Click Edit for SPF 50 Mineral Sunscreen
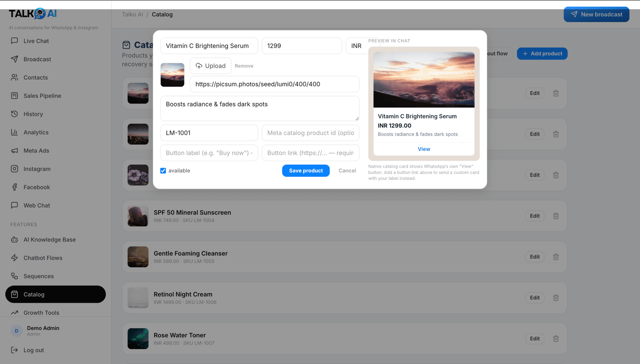Viewport: 640px width, 364px height. pos(535,216)
